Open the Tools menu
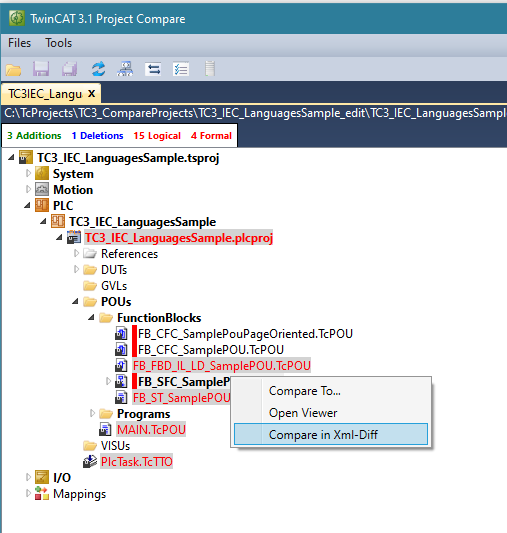The height and width of the screenshot is (533, 507). tap(58, 43)
